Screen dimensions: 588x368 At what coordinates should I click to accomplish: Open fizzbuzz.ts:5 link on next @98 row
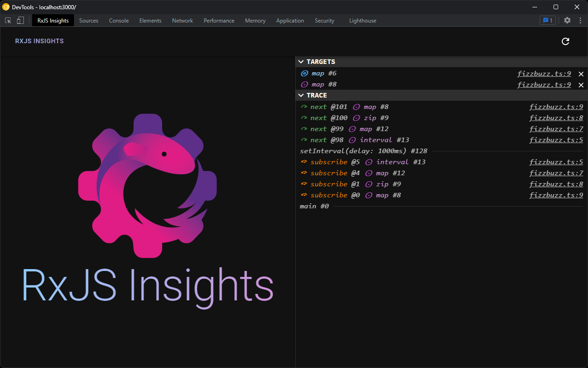click(x=556, y=140)
